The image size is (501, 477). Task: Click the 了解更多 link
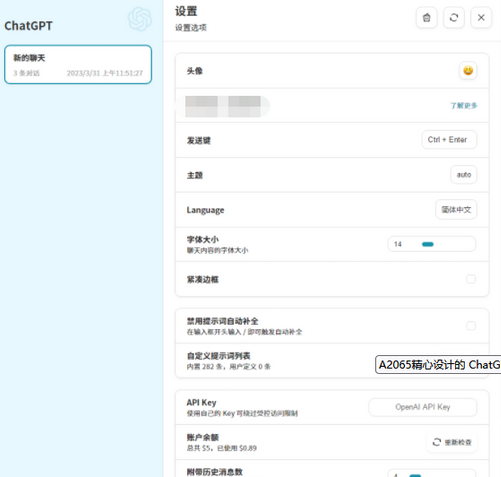pos(464,106)
